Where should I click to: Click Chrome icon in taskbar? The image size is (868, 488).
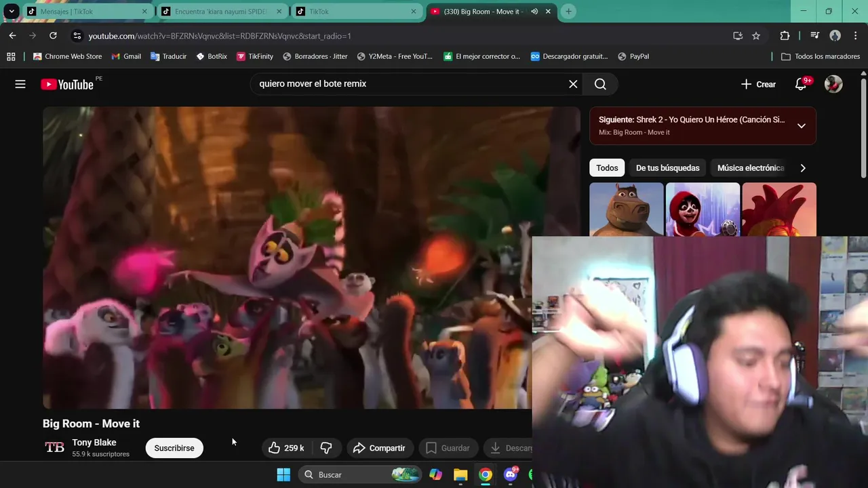point(486,474)
